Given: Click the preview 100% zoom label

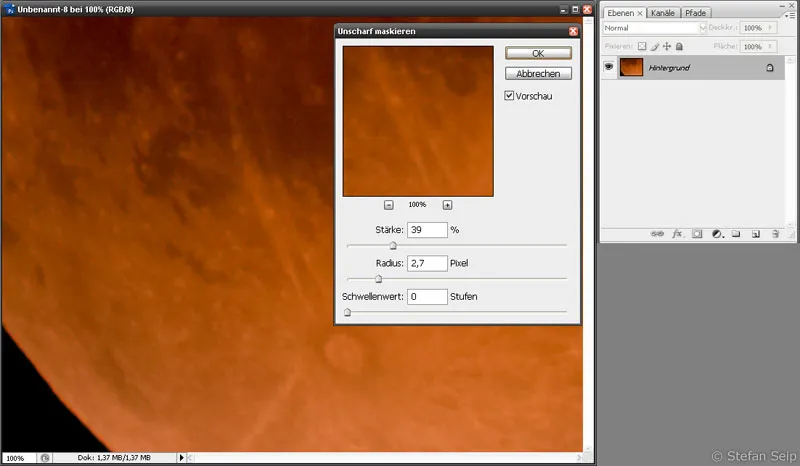Looking at the screenshot, I should tap(417, 205).
